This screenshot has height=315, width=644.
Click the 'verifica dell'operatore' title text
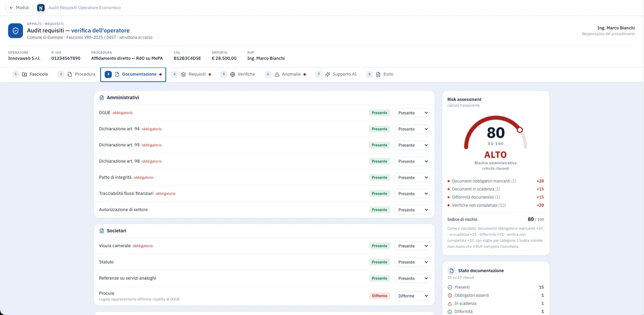coord(100,31)
